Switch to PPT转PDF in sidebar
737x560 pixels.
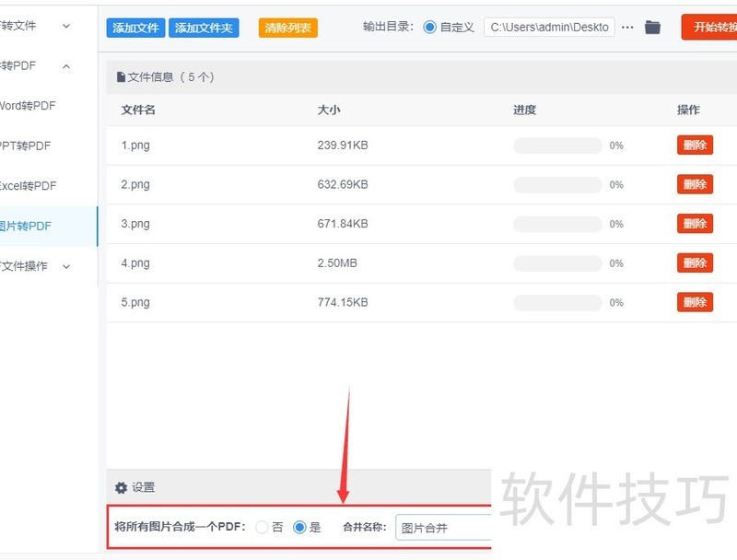pyautogui.click(x=26, y=146)
